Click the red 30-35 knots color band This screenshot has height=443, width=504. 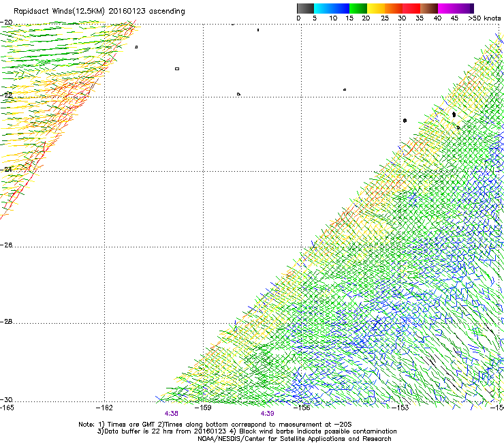(411, 8)
